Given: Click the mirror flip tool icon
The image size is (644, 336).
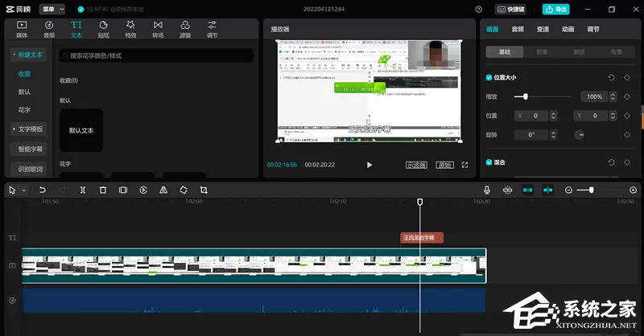Looking at the screenshot, I should (163, 190).
